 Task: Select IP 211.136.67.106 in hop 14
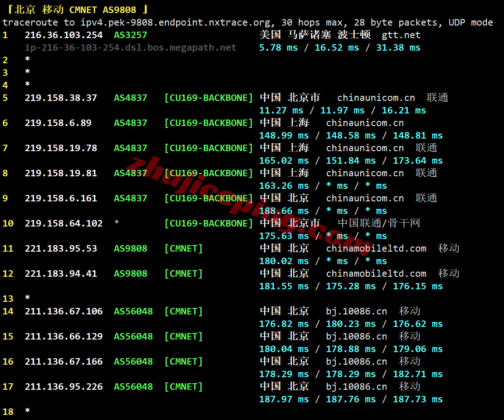pos(64,311)
